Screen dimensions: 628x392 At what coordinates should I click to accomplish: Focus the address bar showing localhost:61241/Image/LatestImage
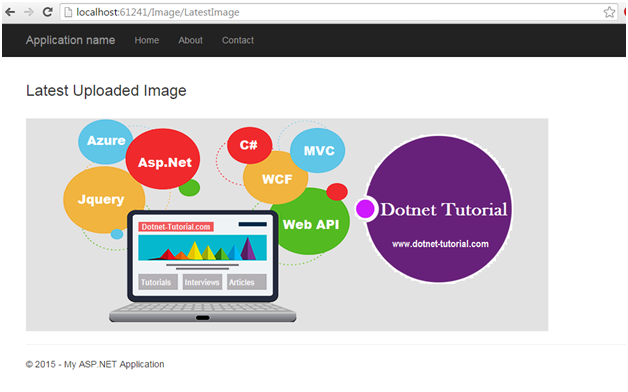(338, 12)
